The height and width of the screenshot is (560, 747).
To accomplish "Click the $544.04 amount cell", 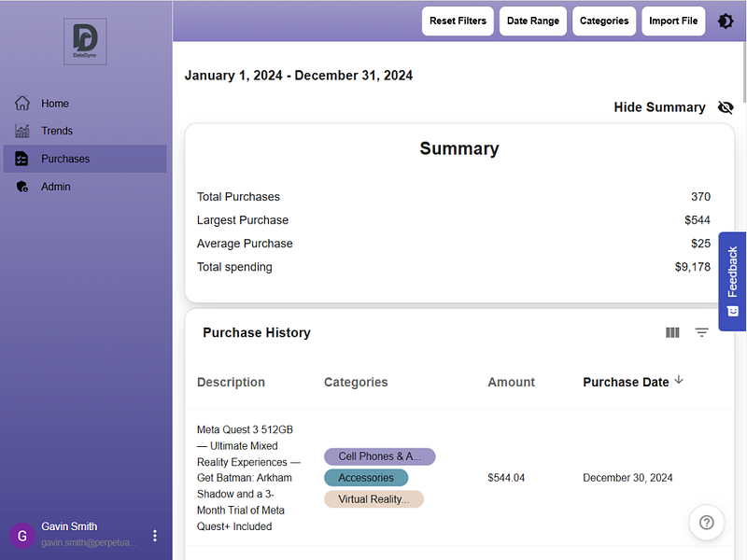I will [506, 478].
